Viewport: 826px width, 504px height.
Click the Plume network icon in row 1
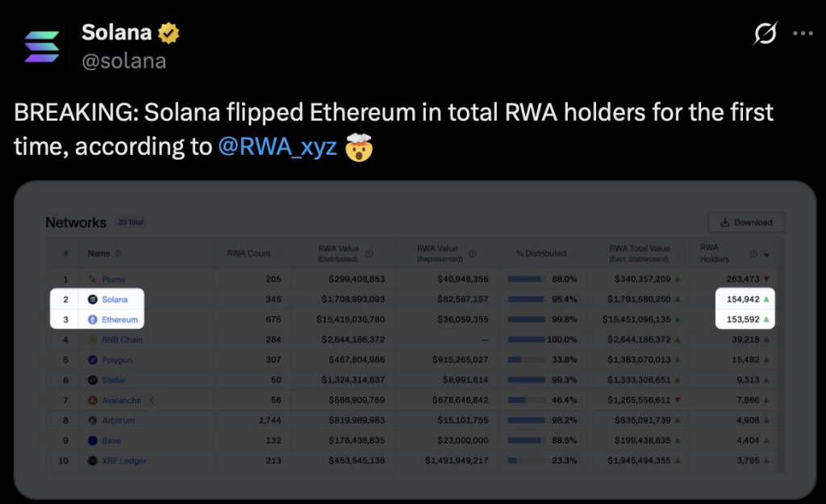(93, 279)
